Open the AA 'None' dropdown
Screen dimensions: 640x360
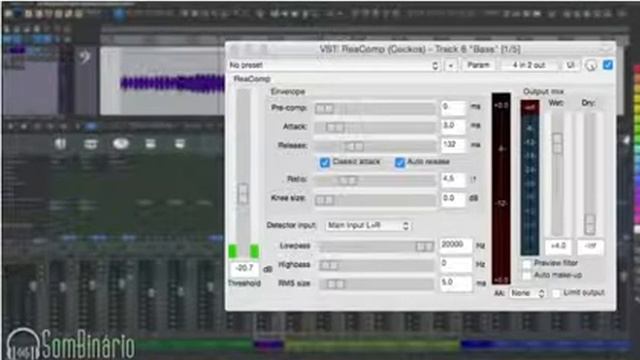pos(527,293)
